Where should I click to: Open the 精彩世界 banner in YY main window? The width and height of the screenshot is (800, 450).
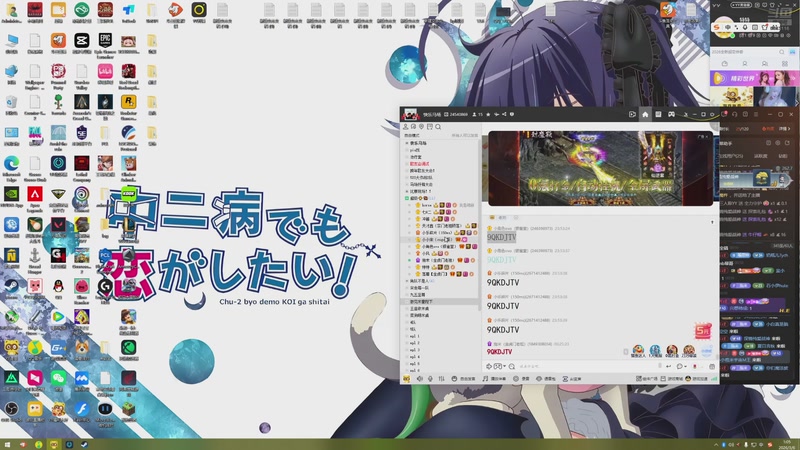(x=754, y=78)
